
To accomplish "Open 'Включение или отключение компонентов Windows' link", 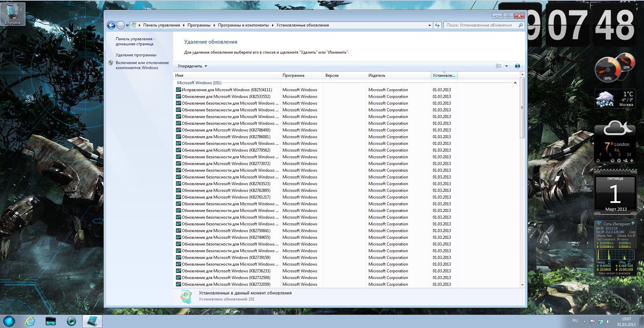I will (142, 65).
